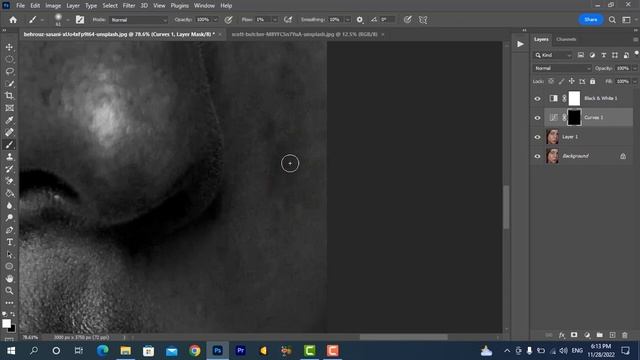Select the Crop tool
640x360 pixels.
(x=9, y=96)
